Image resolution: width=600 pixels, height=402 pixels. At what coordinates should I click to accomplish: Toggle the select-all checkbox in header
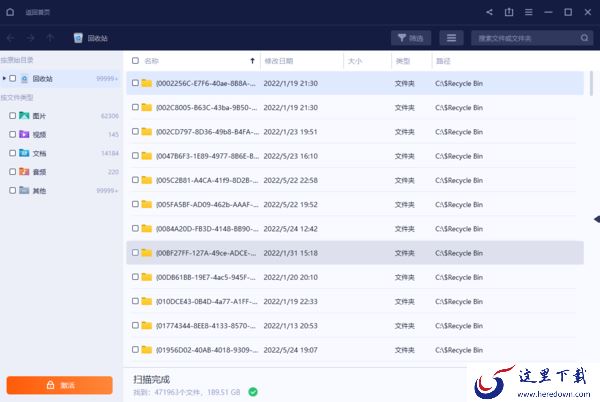point(135,60)
